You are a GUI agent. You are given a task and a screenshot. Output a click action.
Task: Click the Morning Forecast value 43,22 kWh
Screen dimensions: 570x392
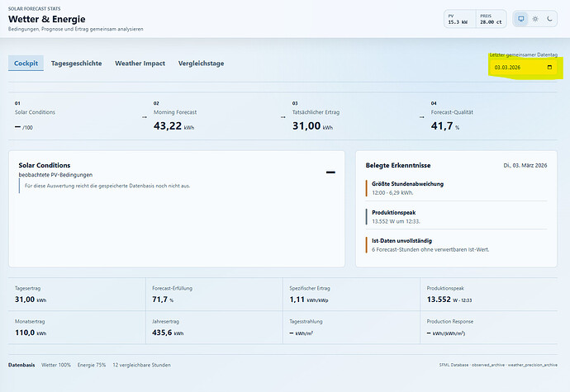[173, 126]
